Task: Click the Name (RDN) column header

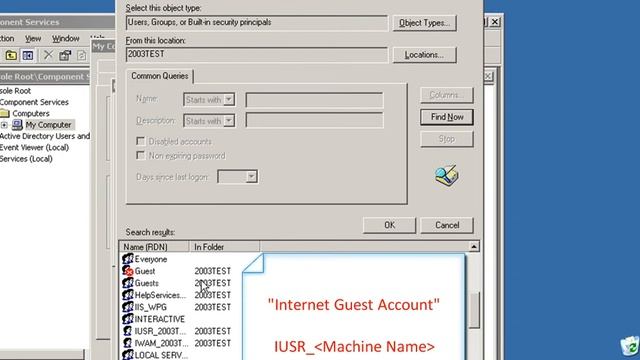Action: click(x=154, y=247)
